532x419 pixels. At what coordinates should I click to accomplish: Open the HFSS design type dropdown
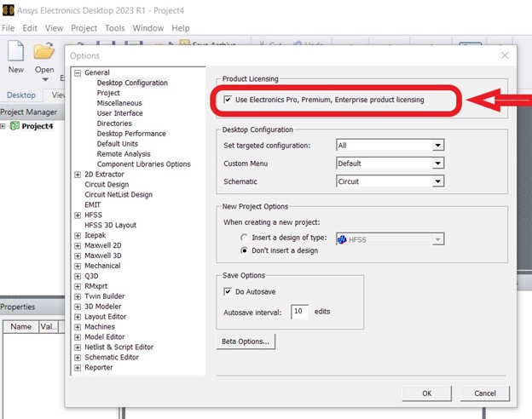tap(437, 239)
